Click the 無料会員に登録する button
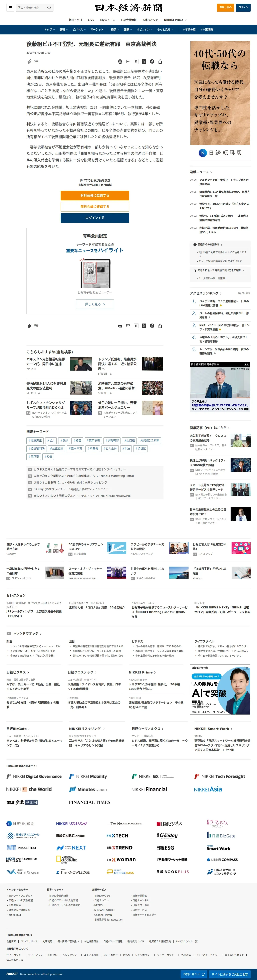257x980 pixels. [x=95, y=207]
